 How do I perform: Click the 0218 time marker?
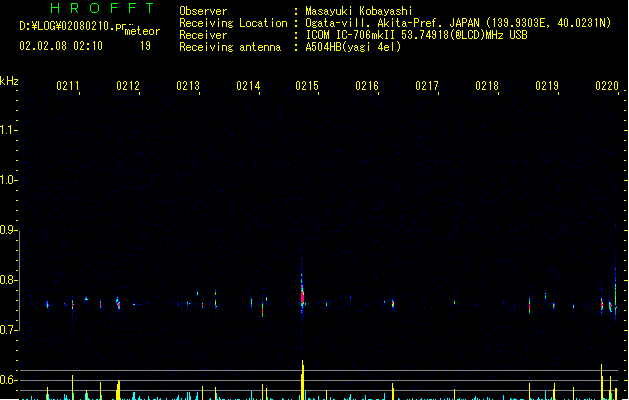487,86
